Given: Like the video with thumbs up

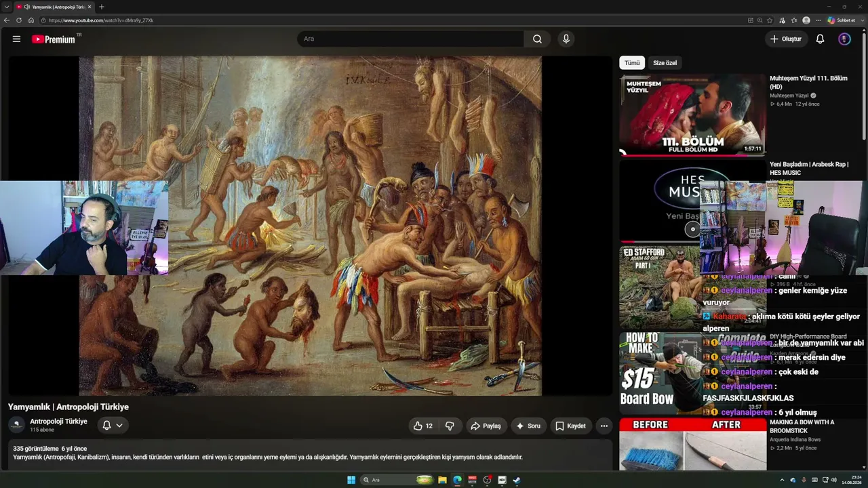Looking at the screenshot, I should tap(422, 426).
